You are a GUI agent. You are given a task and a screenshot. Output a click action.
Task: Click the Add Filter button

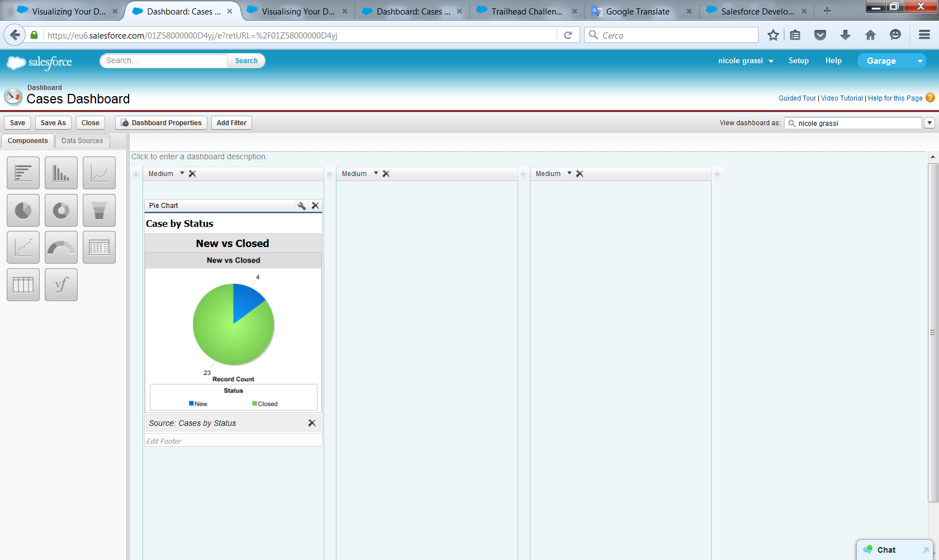(231, 123)
